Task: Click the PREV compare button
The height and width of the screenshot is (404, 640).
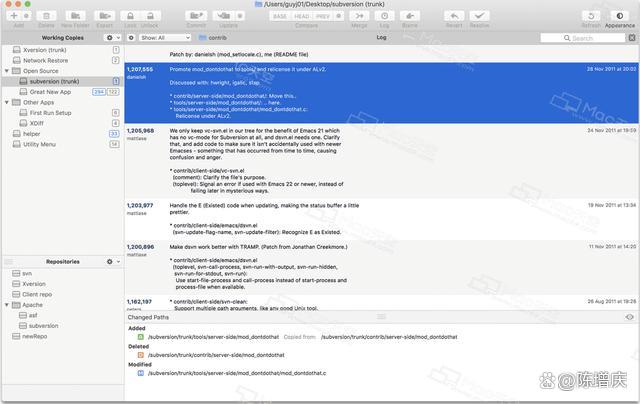Action: 323,16
